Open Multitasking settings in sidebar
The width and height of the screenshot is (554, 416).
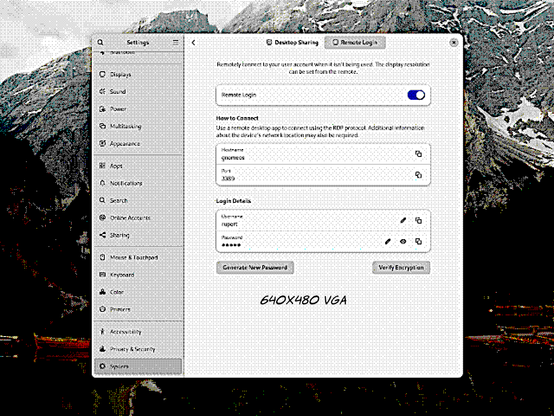click(138, 126)
